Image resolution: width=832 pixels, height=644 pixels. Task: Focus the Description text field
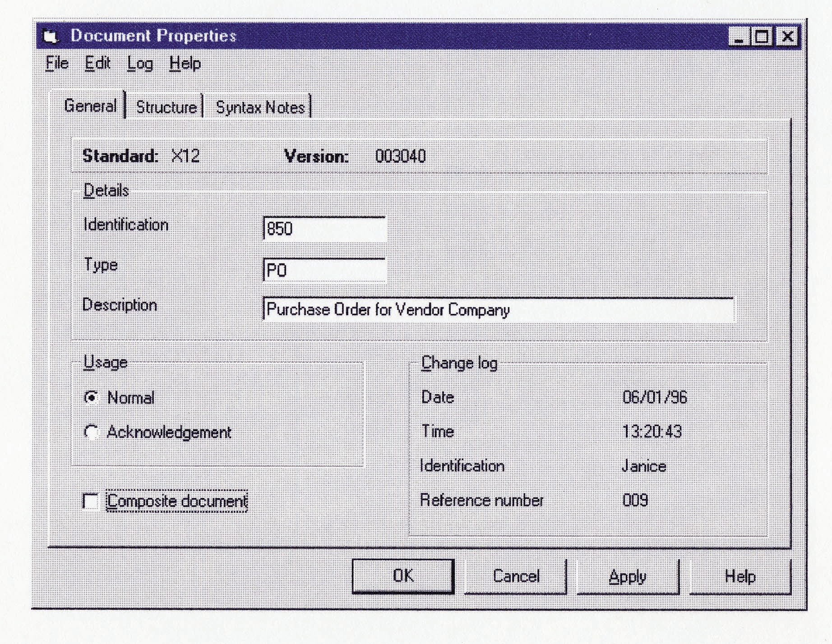coord(498,310)
